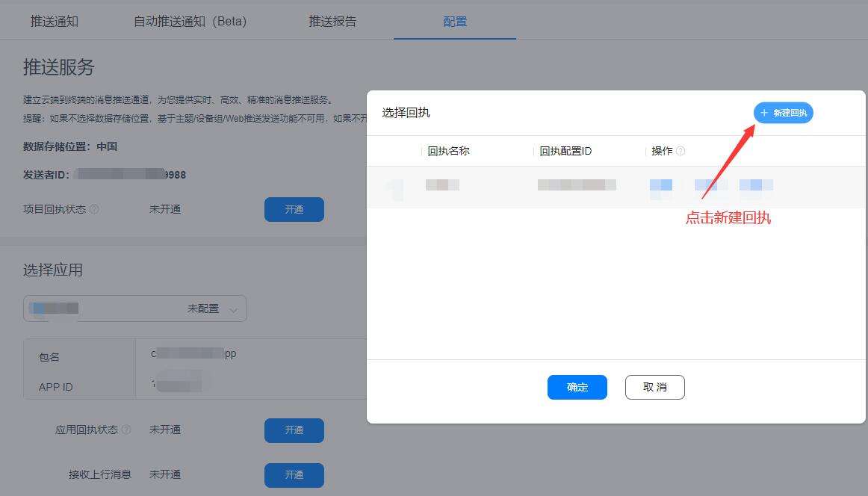Screen dimensions: 868x496
Task: Click the 选择应用 heading
Action: (52, 270)
